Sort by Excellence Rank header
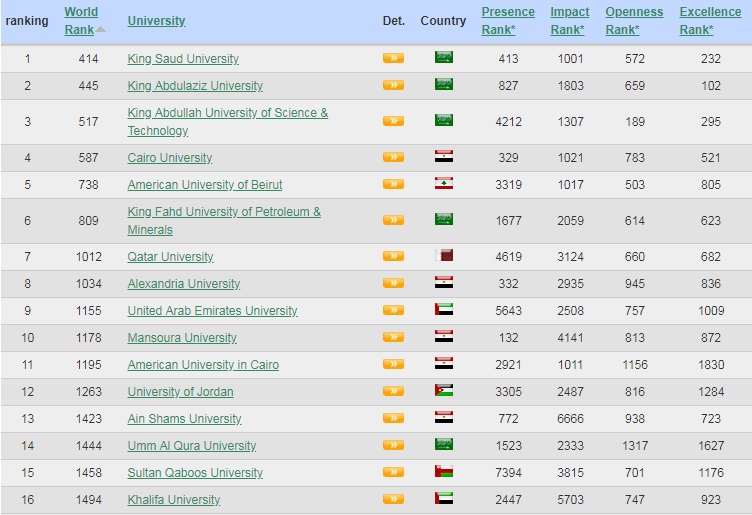 point(710,20)
